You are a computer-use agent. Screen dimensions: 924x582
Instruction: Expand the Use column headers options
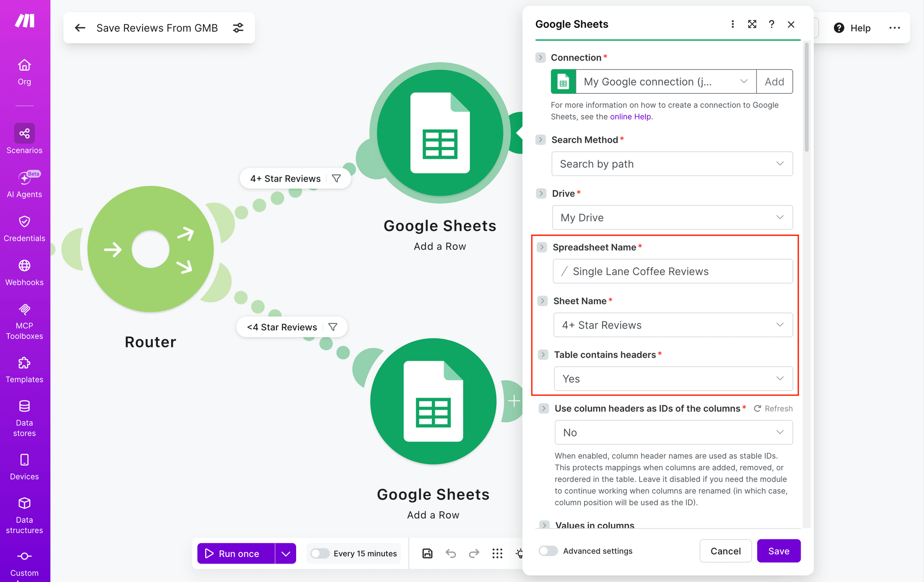tap(544, 408)
